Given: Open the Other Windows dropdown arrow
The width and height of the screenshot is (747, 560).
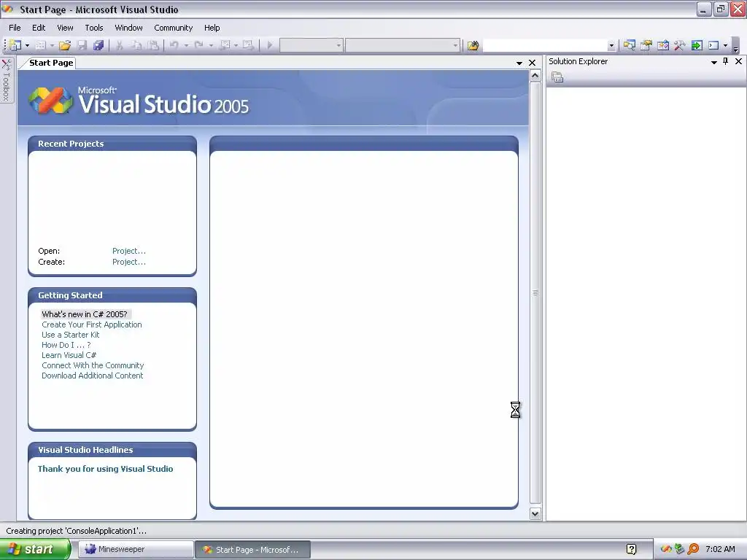Looking at the screenshot, I should click(x=725, y=46).
